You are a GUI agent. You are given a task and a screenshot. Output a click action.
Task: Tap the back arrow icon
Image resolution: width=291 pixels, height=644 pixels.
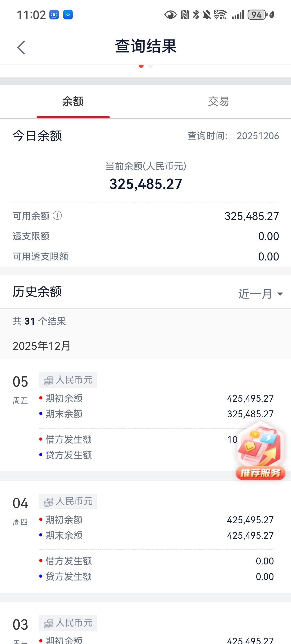[x=21, y=47]
